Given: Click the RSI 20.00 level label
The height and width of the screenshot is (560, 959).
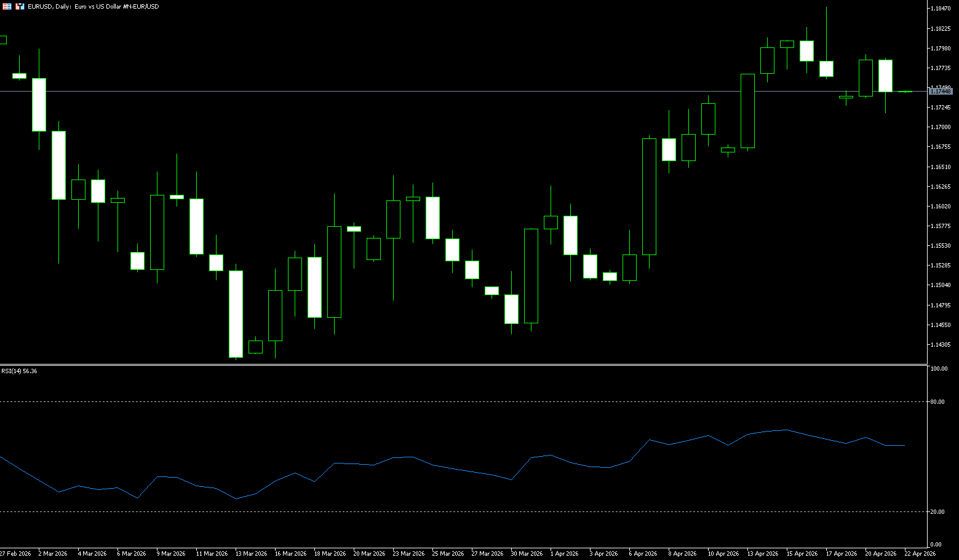Looking at the screenshot, I should (938, 512).
